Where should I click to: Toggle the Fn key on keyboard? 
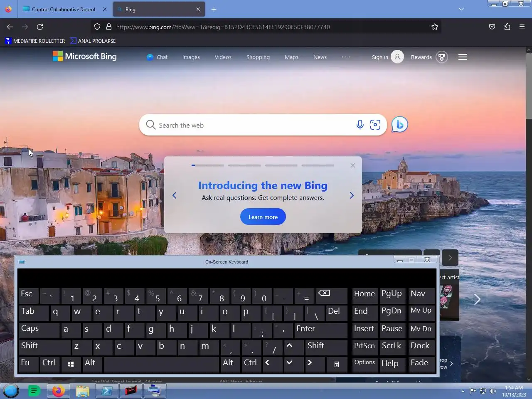click(29, 365)
